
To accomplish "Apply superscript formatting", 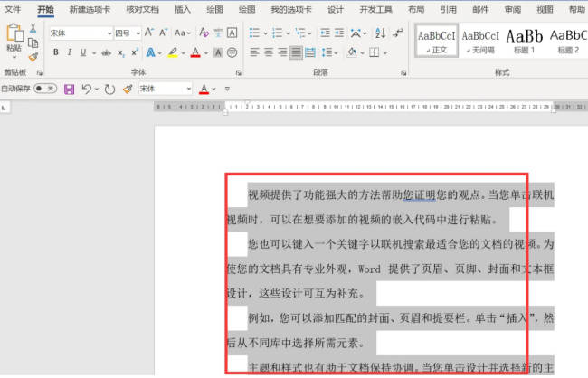I will [x=135, y=52].
